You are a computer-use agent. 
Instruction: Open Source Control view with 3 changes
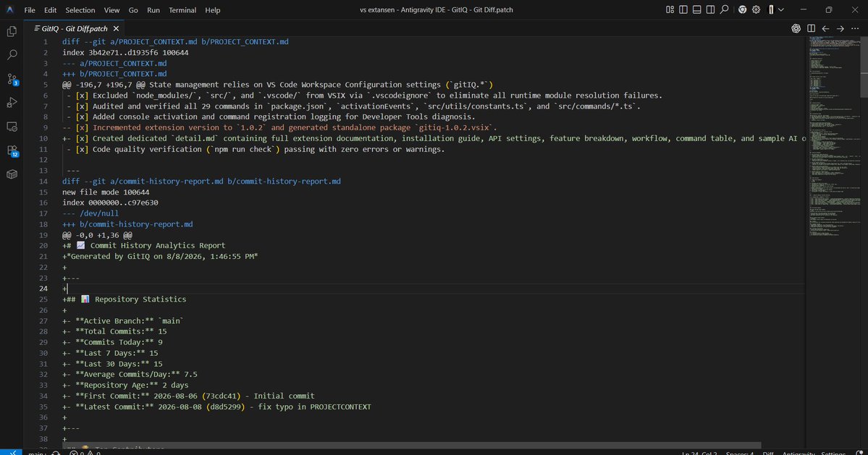[x=12, y=79]
